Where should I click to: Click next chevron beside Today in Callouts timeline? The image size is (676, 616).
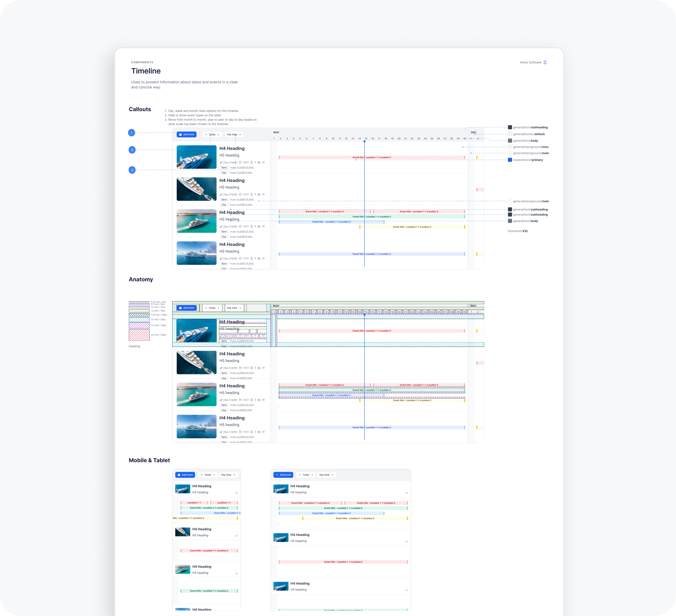point(219,135)
